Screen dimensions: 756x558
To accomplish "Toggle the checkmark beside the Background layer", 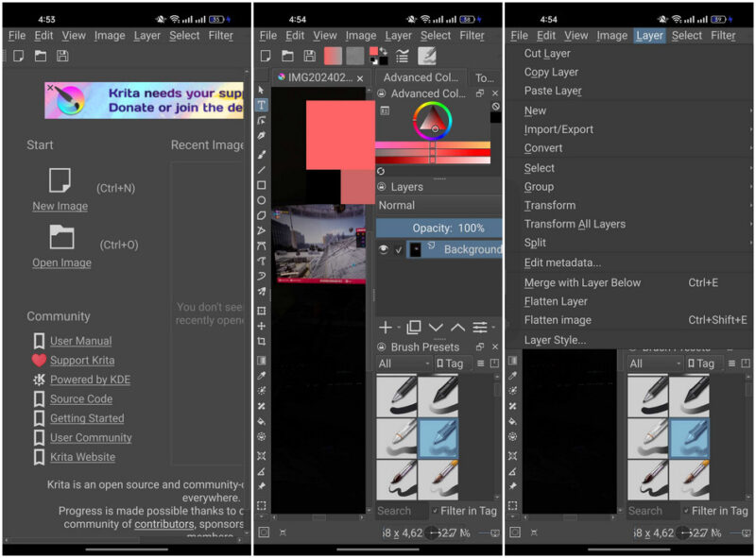I will click(x=397, y=248).
